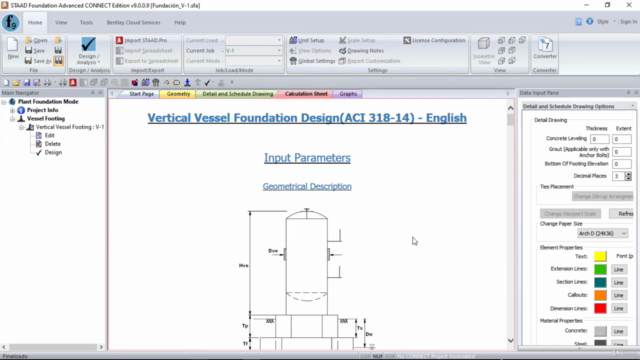Image resolution: width=640 pixels, height=360 pixels.
Task: Click Export to Spreadsheet
Action: pos(147,61)
